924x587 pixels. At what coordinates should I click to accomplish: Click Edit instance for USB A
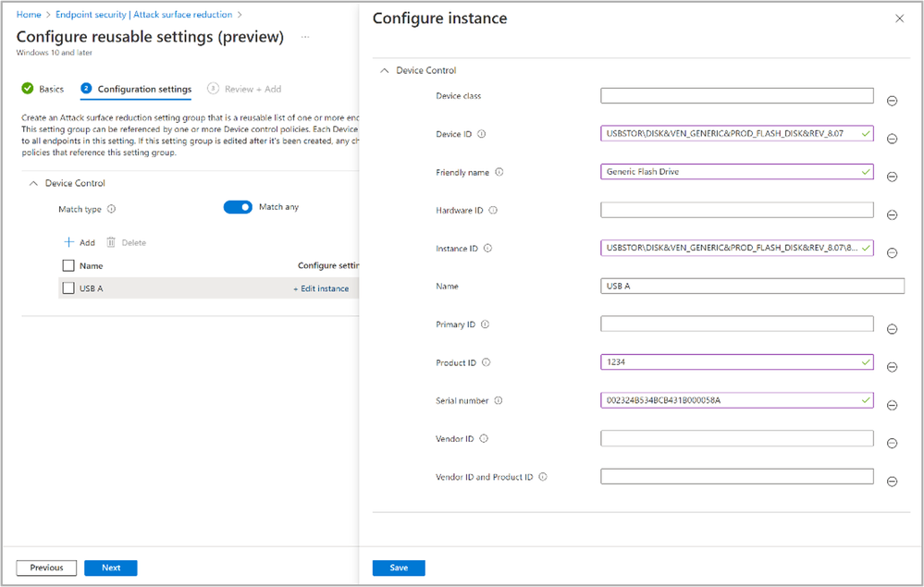tap(321, 288)
